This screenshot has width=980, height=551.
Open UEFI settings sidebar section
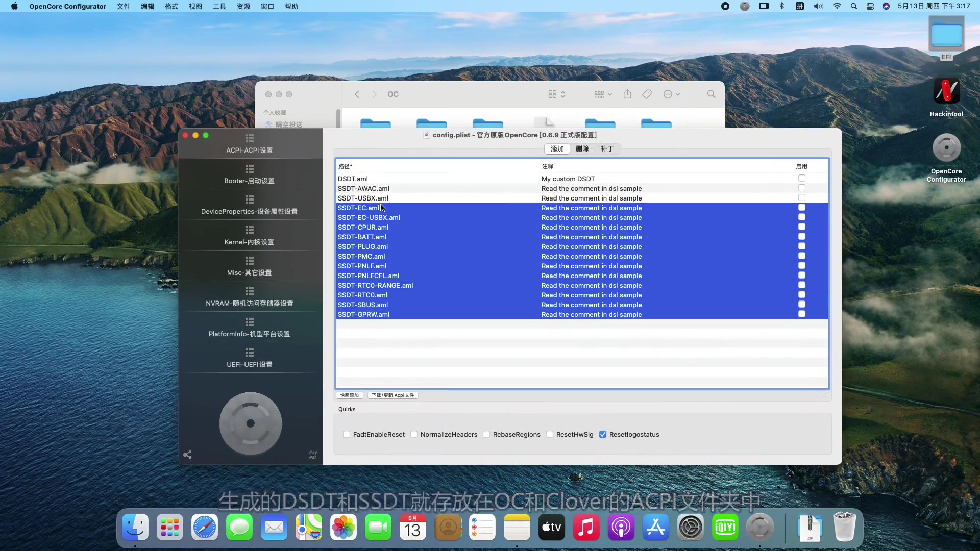tap(250, 358)
